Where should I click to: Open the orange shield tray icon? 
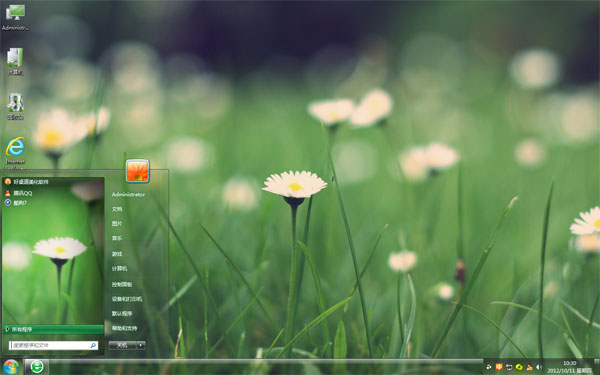pos(499,367)
